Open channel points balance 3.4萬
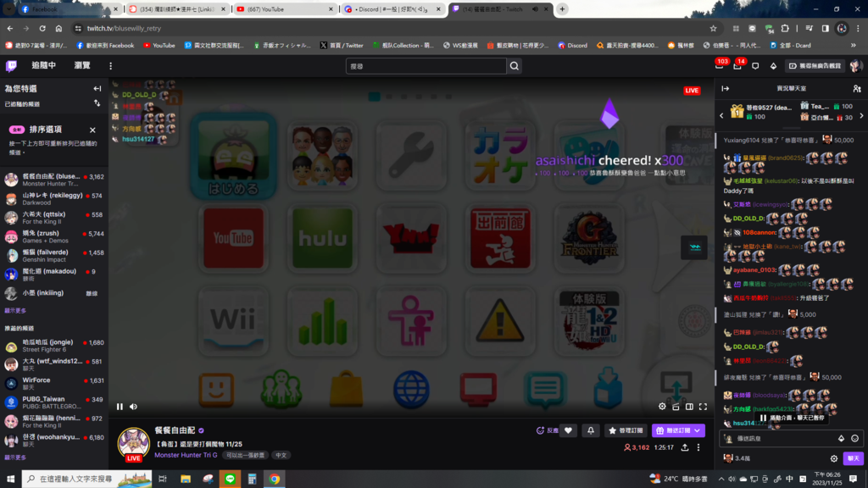This screenshot has width=868, height=488. pos(737,458)
